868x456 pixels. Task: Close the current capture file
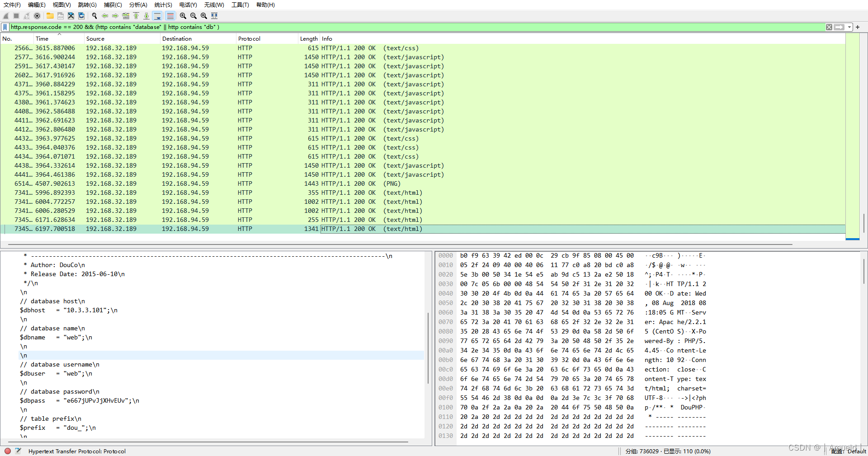coord(71,16)
